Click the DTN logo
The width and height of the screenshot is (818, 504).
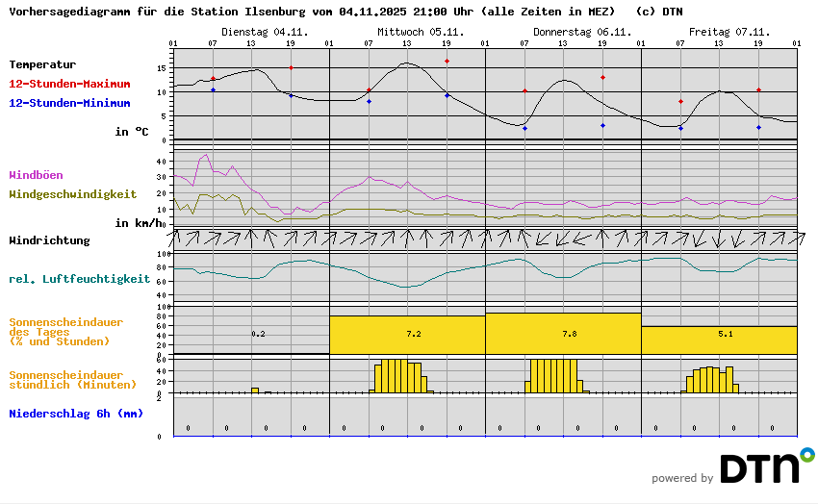tap(759, 468)
